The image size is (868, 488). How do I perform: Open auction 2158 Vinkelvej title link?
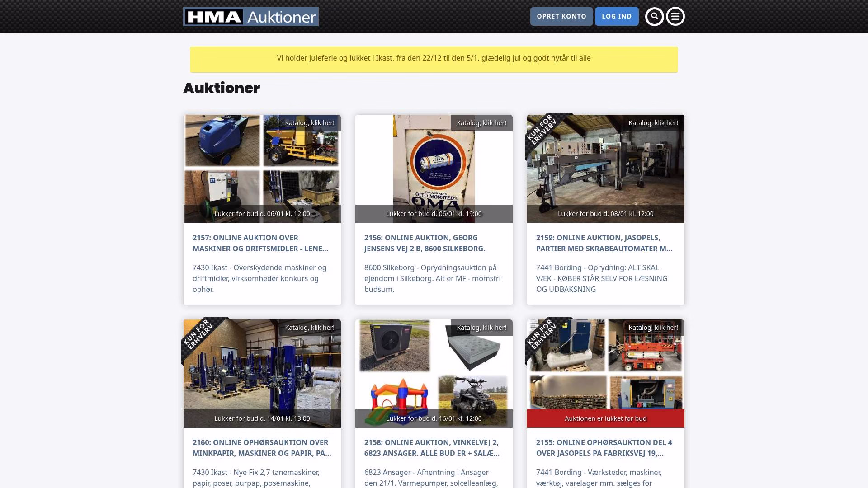[x=432, y=448]
